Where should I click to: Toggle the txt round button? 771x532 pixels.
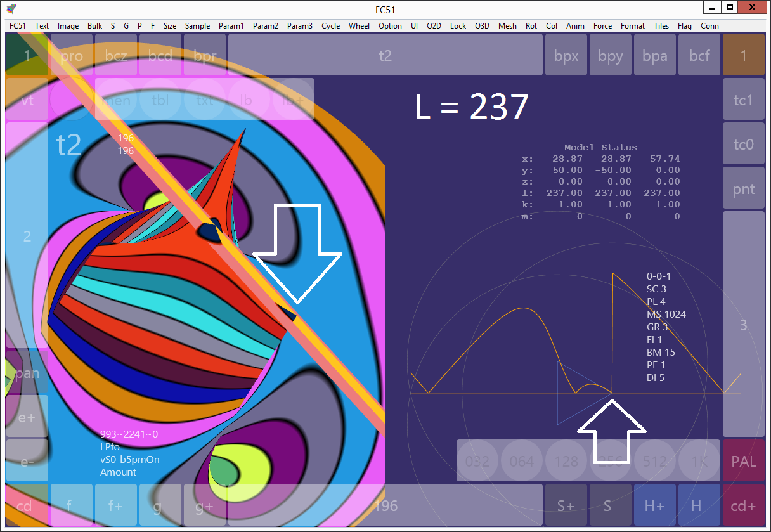[205, 100]
